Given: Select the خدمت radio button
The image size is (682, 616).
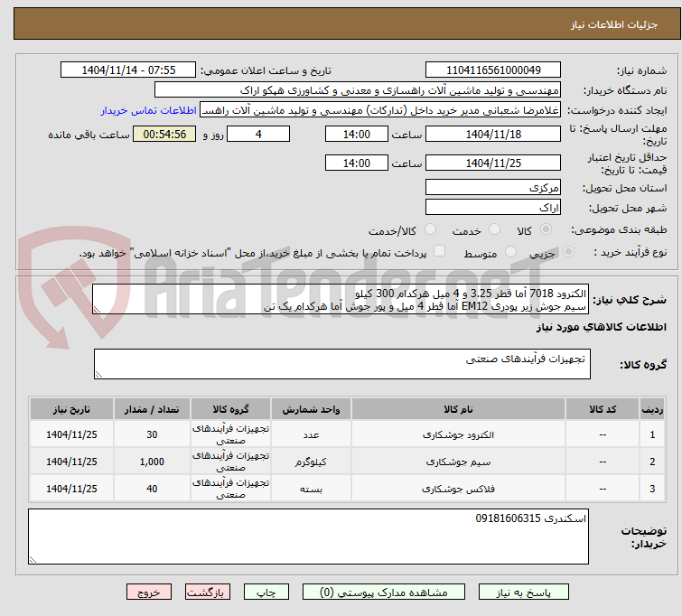Looking at the screenshot, I should pyautogui.click(x=494, y=229).
